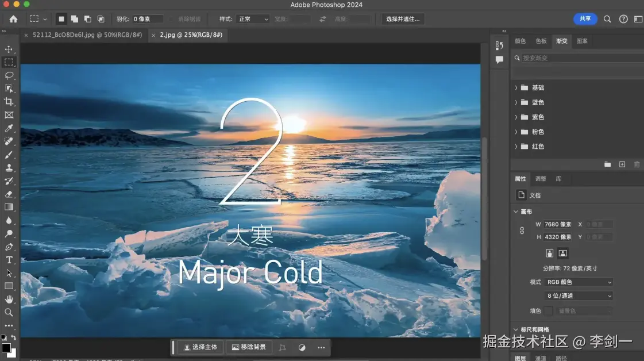The image size is (644, 361).
Task: Select the History Brush tool
Action: coord(9,181)
